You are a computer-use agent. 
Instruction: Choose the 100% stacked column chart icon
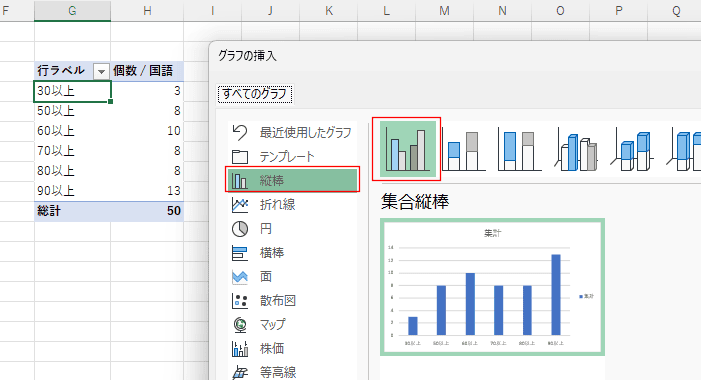[519, 149]
